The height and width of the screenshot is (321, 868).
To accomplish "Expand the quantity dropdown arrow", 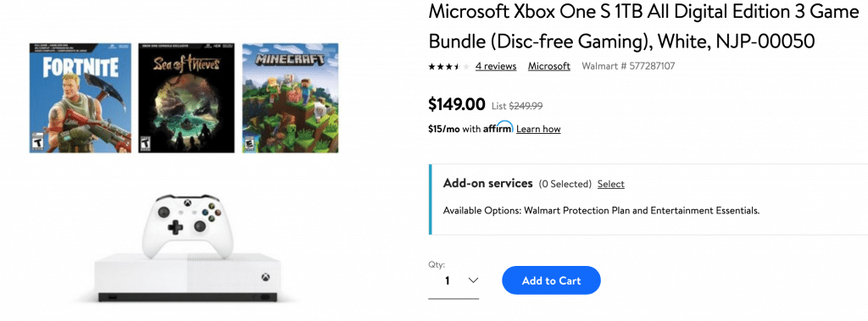I will [473, 280].
